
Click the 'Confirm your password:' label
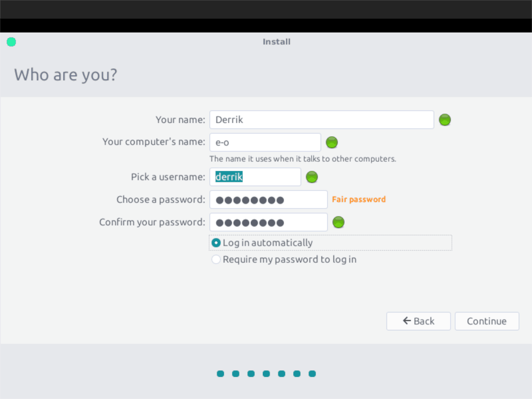(x=152, y=222)
